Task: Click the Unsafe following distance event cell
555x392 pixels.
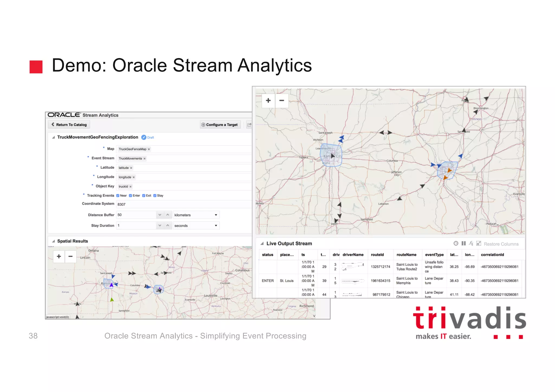Action: click(x=434, y=267)
